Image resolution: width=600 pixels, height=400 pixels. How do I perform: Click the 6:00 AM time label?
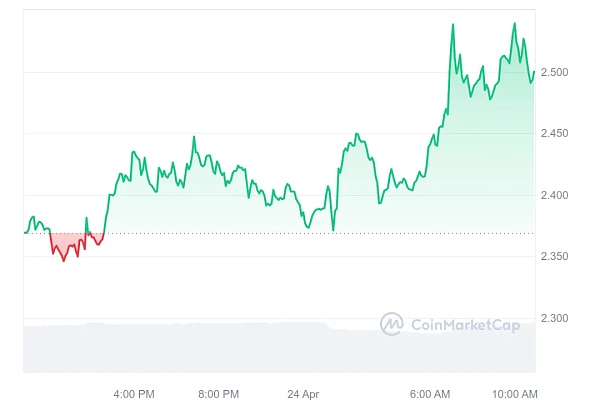(x=432, y=393)
